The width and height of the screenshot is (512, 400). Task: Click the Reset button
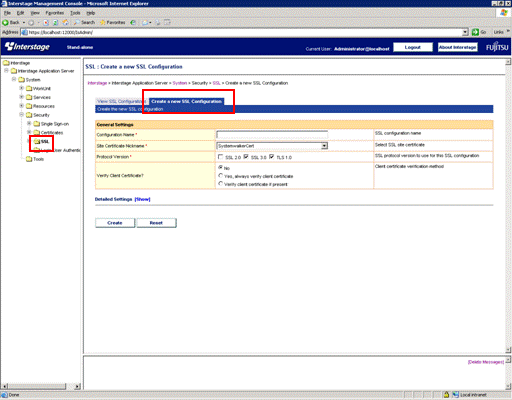156,223
